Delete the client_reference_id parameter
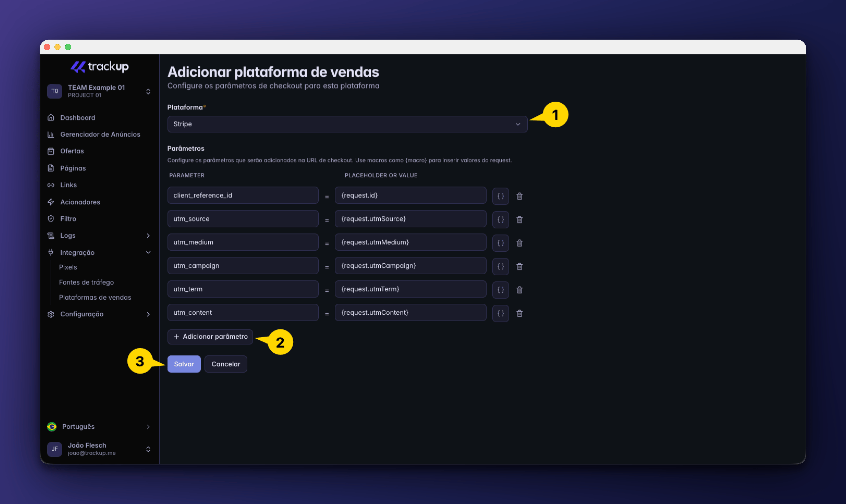The height and width of the screenshot is (504, 846). coord(519,196)
